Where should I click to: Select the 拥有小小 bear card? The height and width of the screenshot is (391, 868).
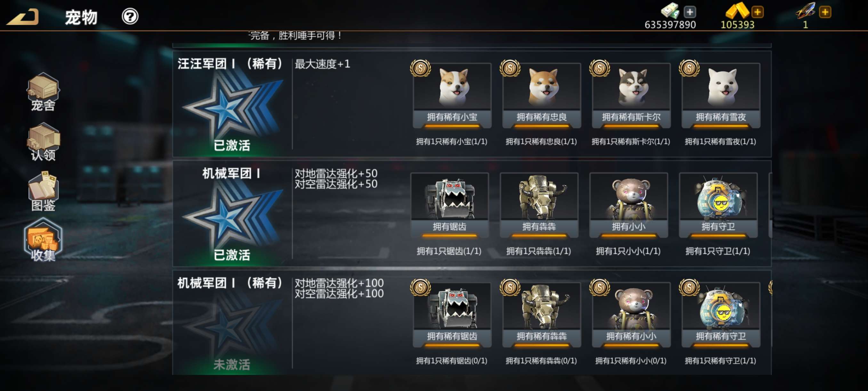tap(628, 205)
